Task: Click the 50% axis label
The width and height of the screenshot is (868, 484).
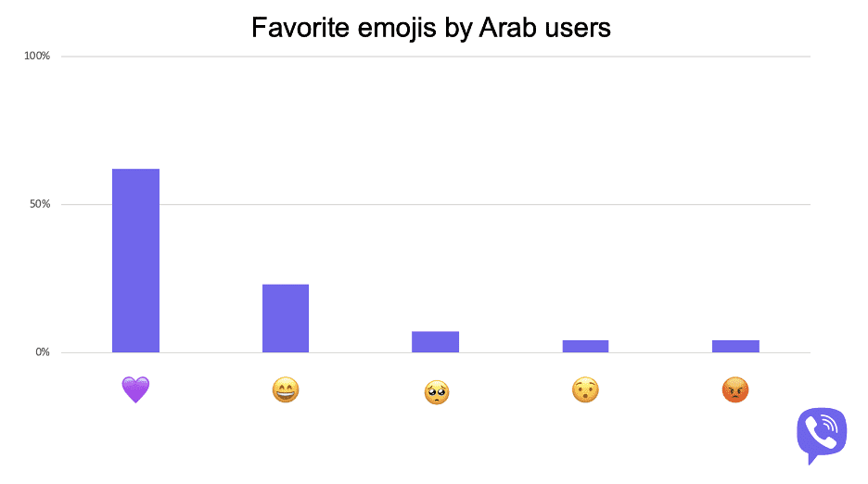Action: click(40, 204)
